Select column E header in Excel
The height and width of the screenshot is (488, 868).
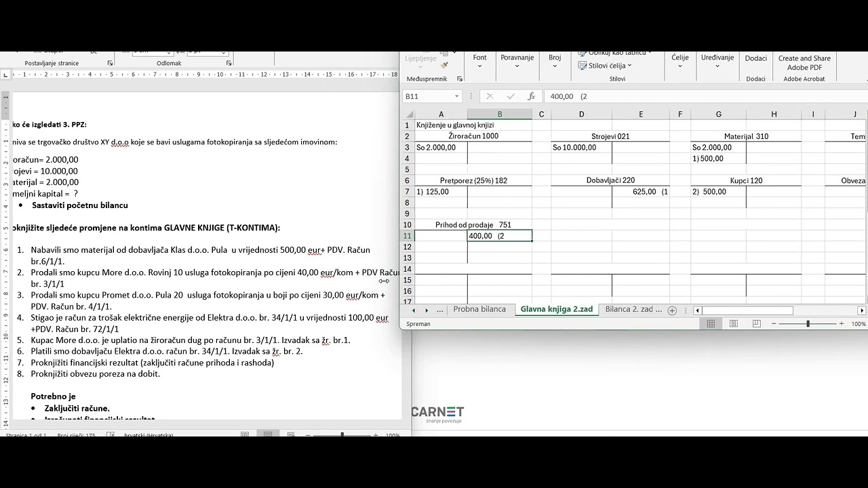641,114
